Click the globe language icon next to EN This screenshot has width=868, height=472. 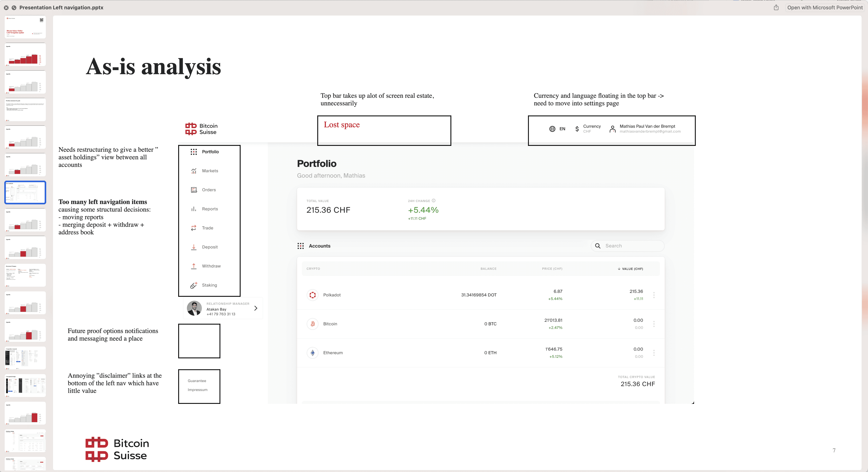(x=552, y=129)
